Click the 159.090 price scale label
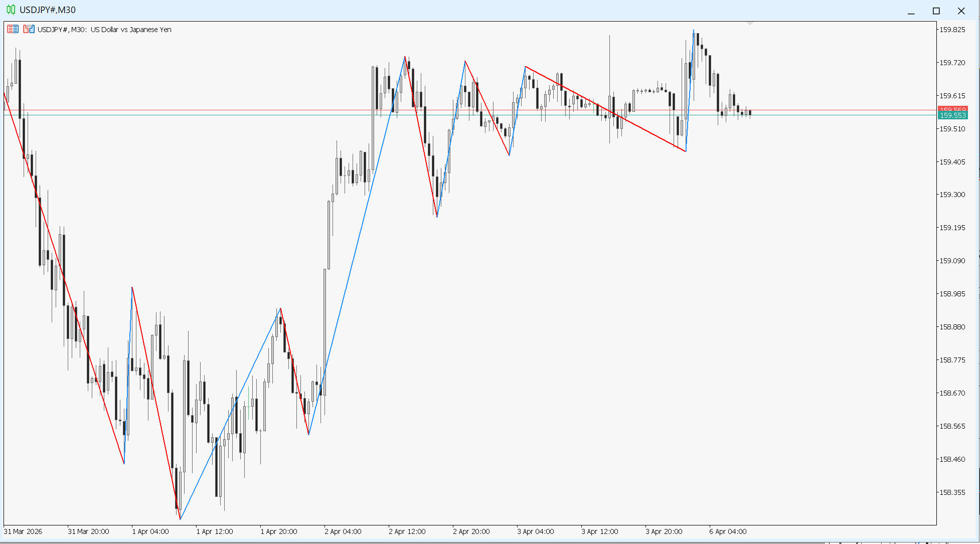This screenshot has width=980, height=544. pyautogui.click(x=952, y=261)
